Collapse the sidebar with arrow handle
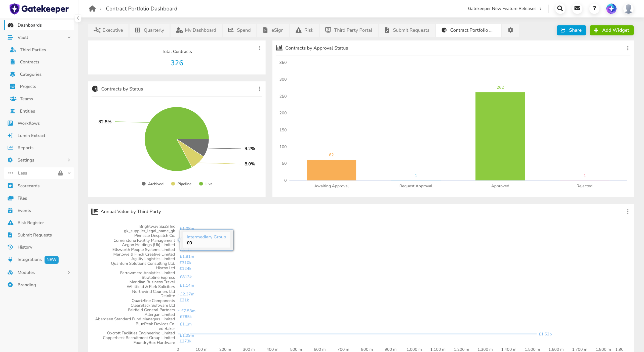The width and height of the screenshot is (644, 352). (78, 18)
